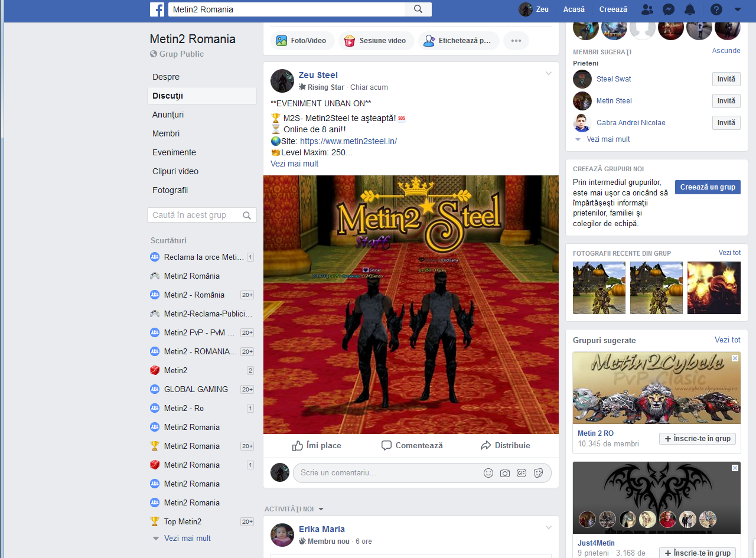Click the Facebook logo icon
The height and width of the screenshot is (558, 756).
[157, 9]
